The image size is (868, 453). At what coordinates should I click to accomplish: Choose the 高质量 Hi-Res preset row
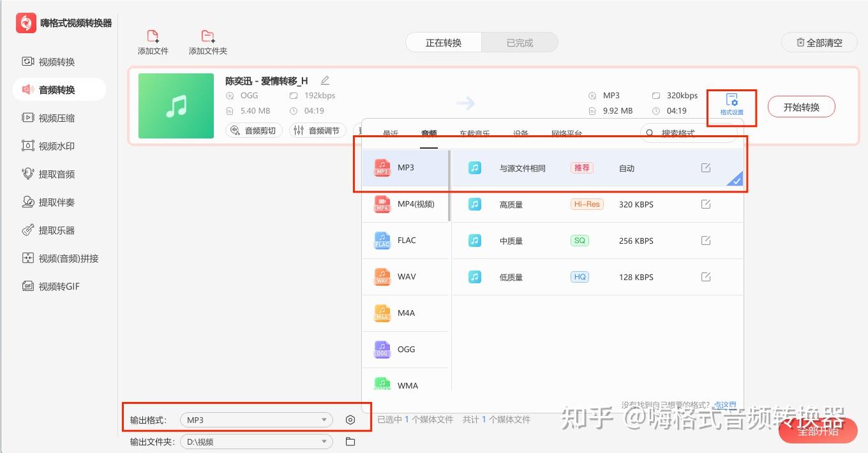[598, 204]
